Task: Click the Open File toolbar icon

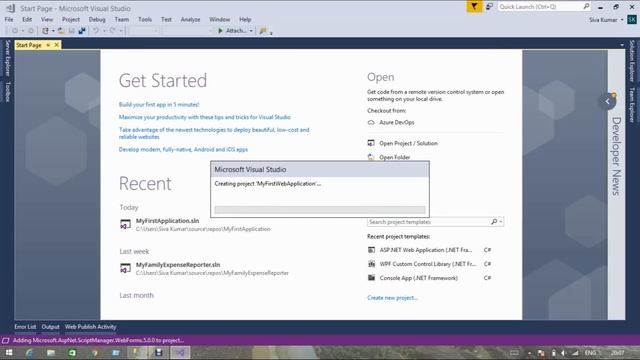Action: click(x=61, y=31)
